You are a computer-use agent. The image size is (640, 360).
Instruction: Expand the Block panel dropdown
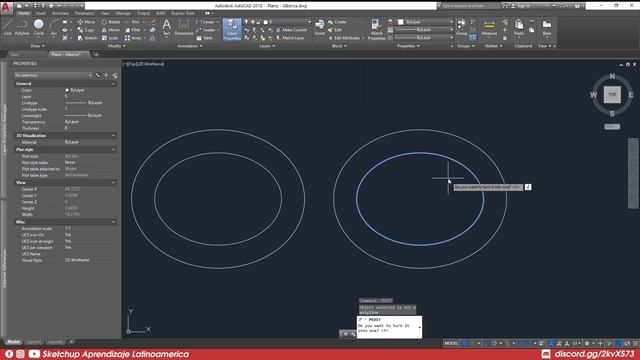pyautogui.click(x=339, y=46)
